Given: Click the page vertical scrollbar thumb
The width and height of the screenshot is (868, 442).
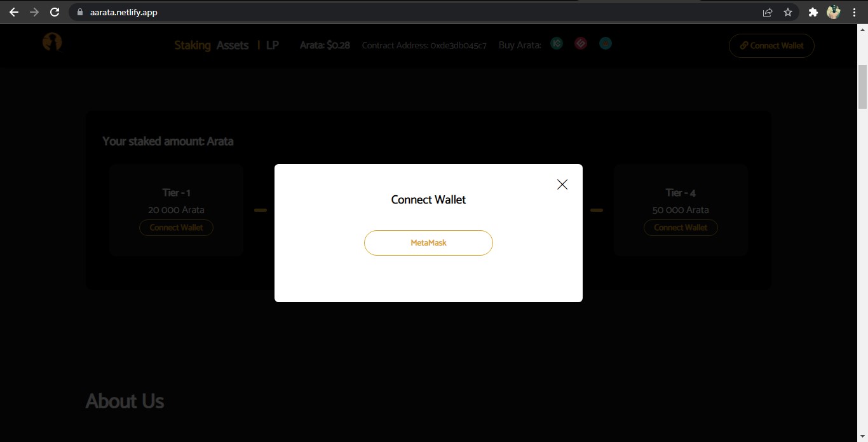Looking at the screenshot, I should 863,86.
